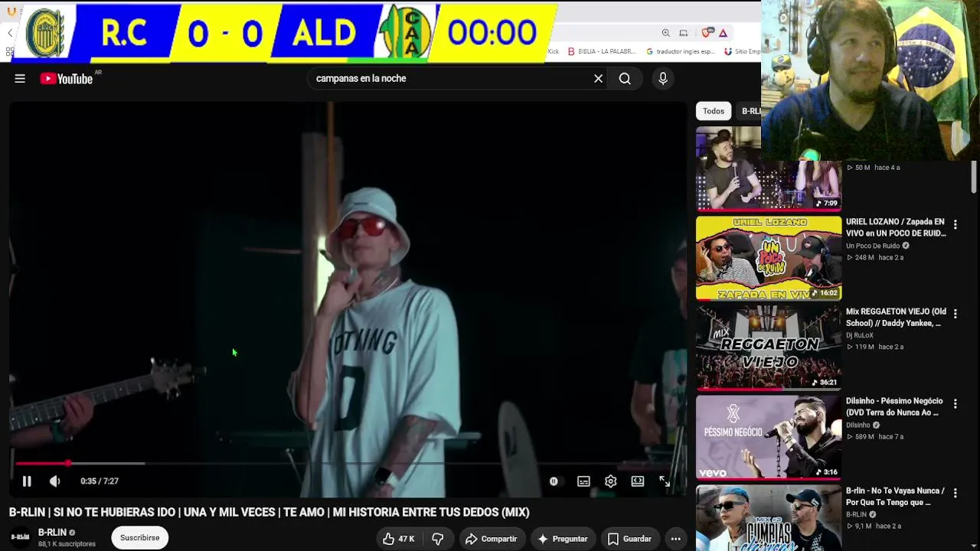The height and width of the screenshot is (551, 980).
Task: Open the Cumbias Clásicas mix thumbnail
Action: click(x=769, y=518)
